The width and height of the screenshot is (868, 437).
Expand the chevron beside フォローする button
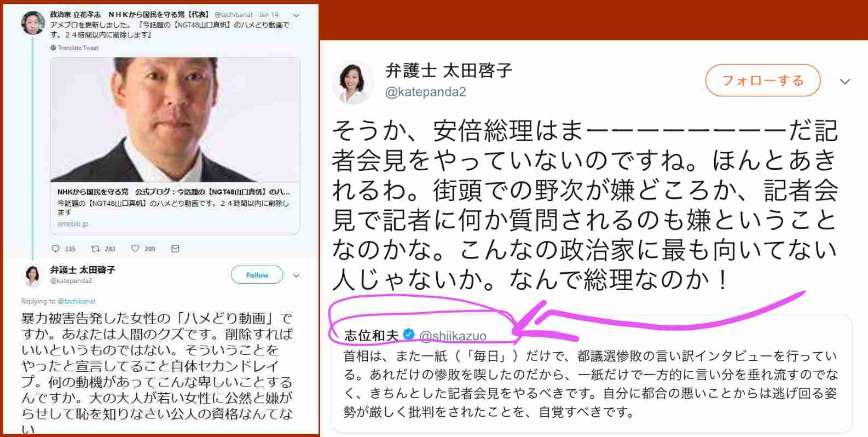click(x=845, y=82)
